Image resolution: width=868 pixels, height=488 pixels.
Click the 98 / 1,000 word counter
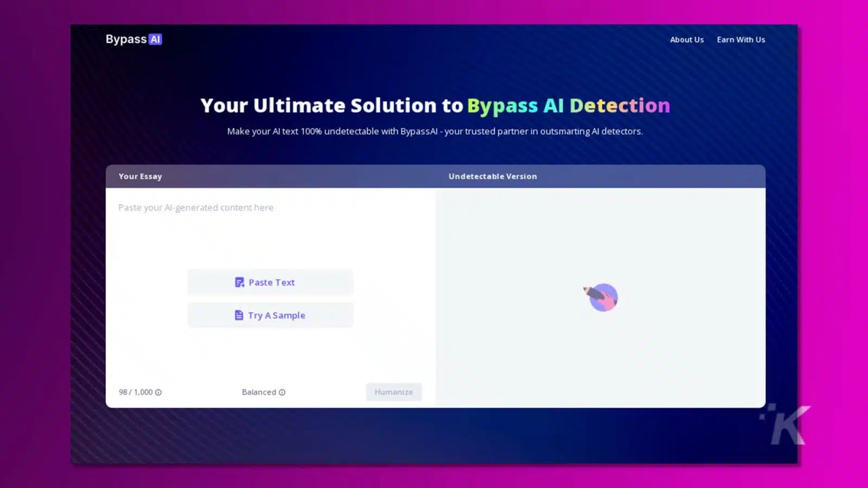point(136,392)
